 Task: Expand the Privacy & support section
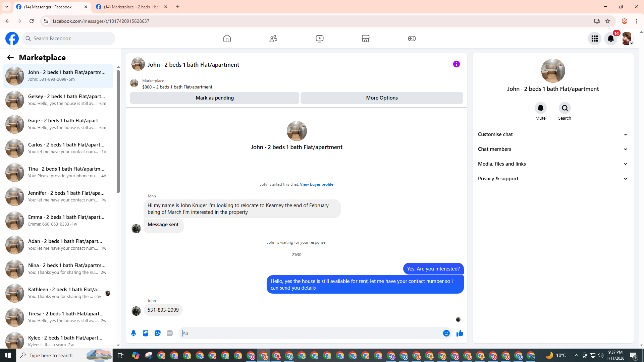pos(553,179)
